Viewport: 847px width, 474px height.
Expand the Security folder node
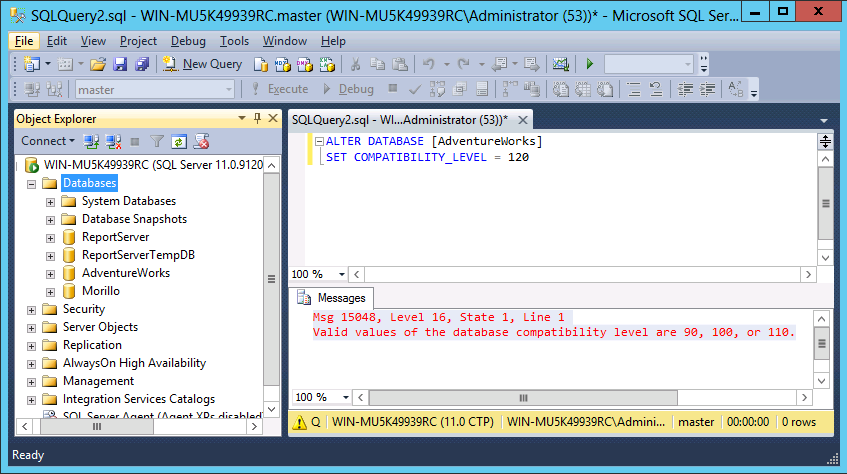click(31, 310)
